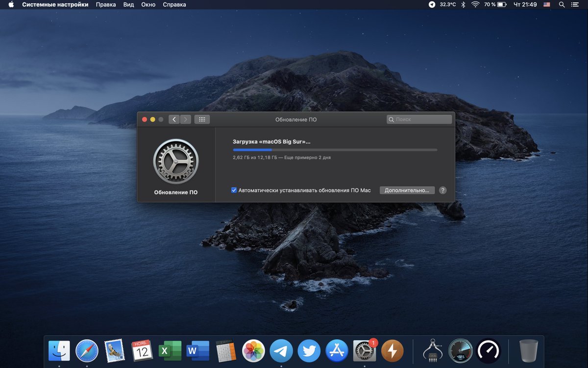Click the search field in Software Update
588x368 pixels.
[419, 119]
